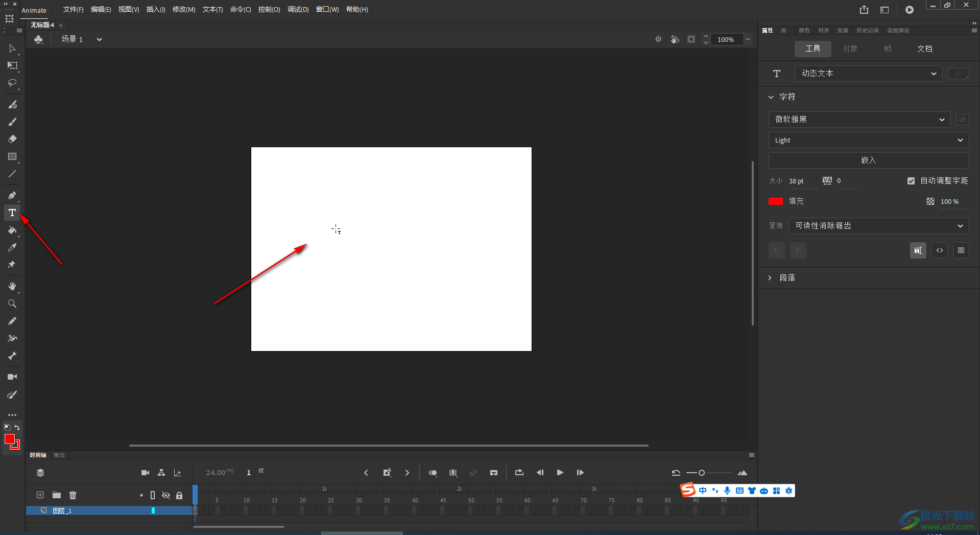
Task: Open the 微软雅黑 font family dropdown
Action: click(859, 120)
